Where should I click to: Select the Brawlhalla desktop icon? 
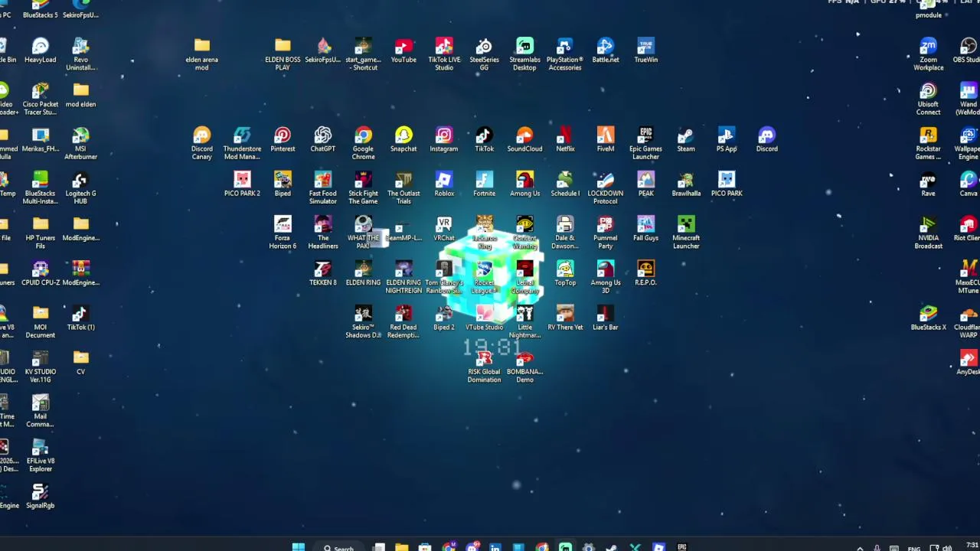pyautogui.click(x=686, y=184)
